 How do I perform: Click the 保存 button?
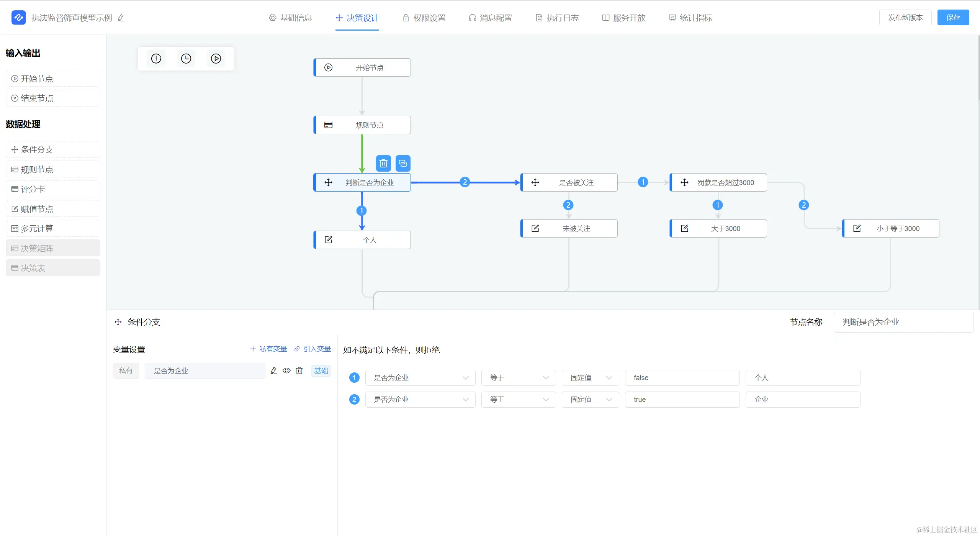pyautogui.click(x=952, y=18)
